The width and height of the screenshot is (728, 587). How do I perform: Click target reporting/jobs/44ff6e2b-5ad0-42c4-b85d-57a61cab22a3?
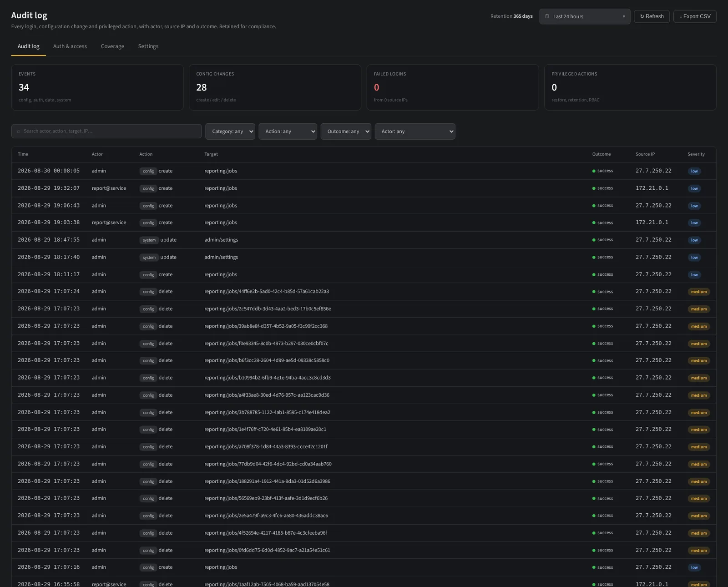tap(267, 292)
